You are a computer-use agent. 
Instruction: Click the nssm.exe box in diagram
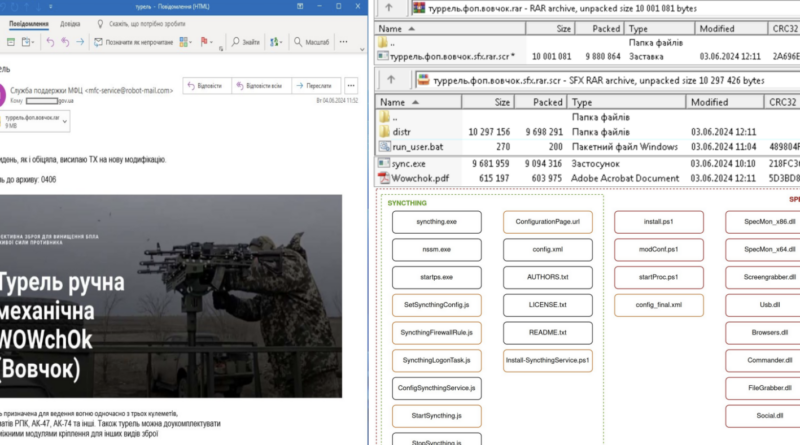pos(436,250)
